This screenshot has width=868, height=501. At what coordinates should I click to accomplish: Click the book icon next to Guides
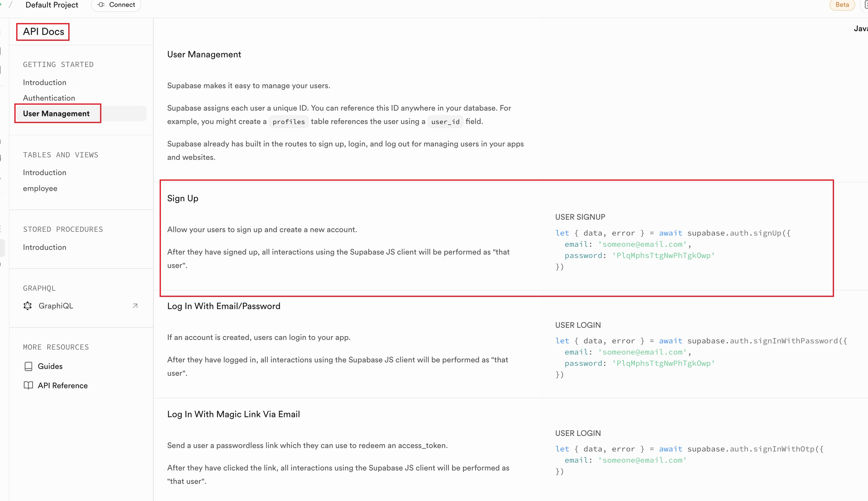[x=29, y=366]
